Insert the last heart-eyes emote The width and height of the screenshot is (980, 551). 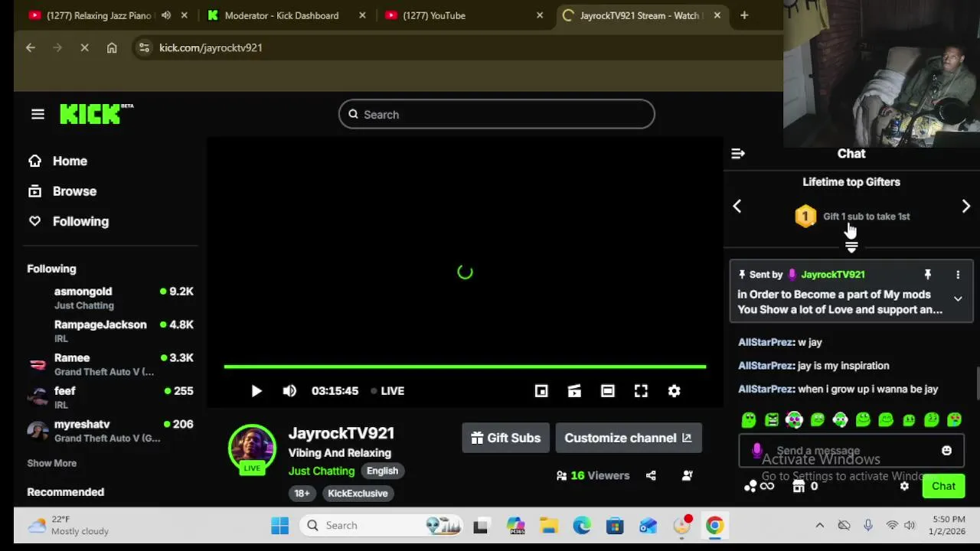point(954,419)
